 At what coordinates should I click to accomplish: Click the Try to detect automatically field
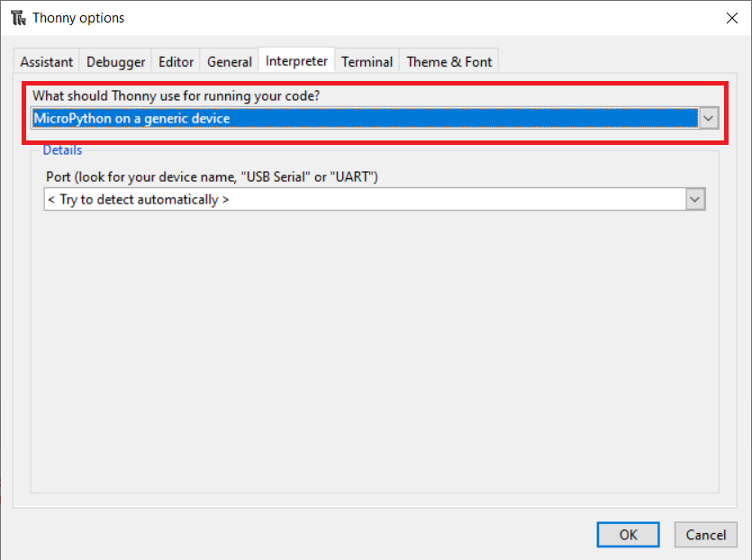coord(365,200)
